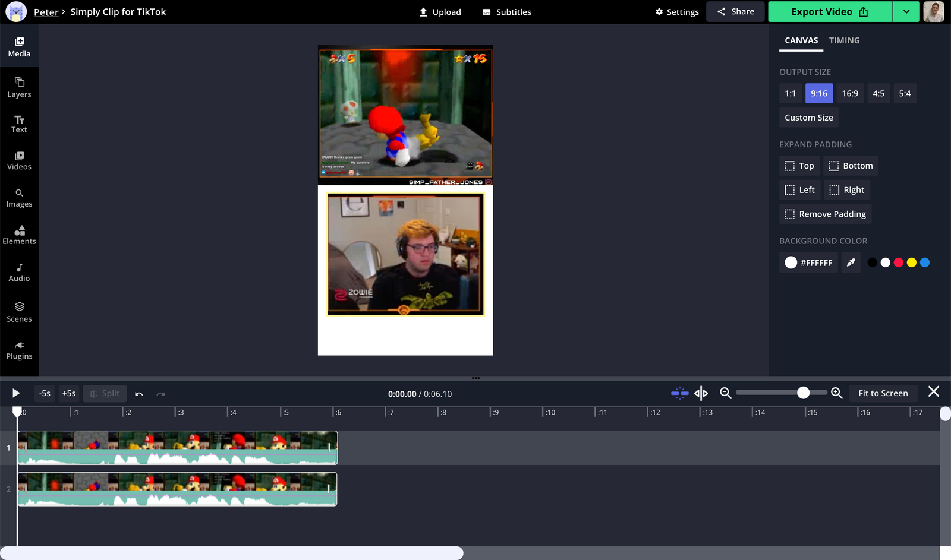Open the Audio panel
The width and height of the screenshot is (951, 560).
(x=19, y=271)
